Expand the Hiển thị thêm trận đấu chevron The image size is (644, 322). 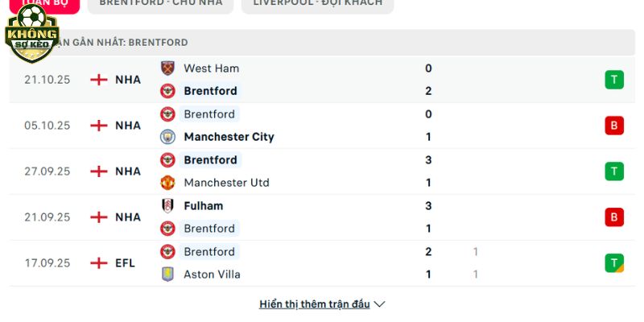(x=380, y=304)
